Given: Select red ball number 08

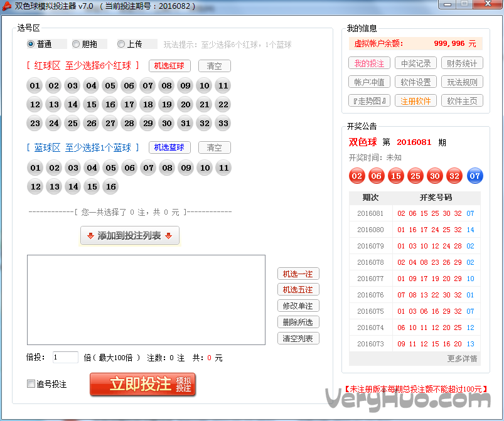Looking at the screenshot, I should pyautogui.click(x=166, y=86).
